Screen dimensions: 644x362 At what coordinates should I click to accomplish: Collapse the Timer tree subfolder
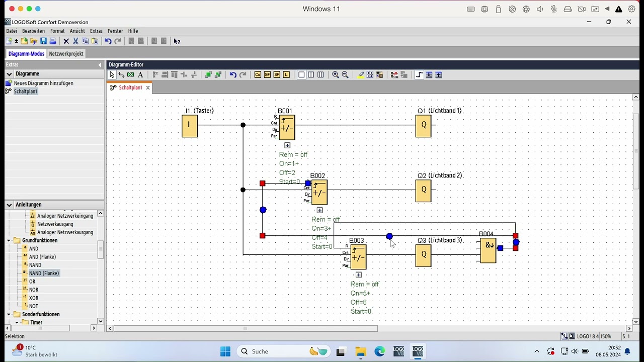[x=17, y=322]
